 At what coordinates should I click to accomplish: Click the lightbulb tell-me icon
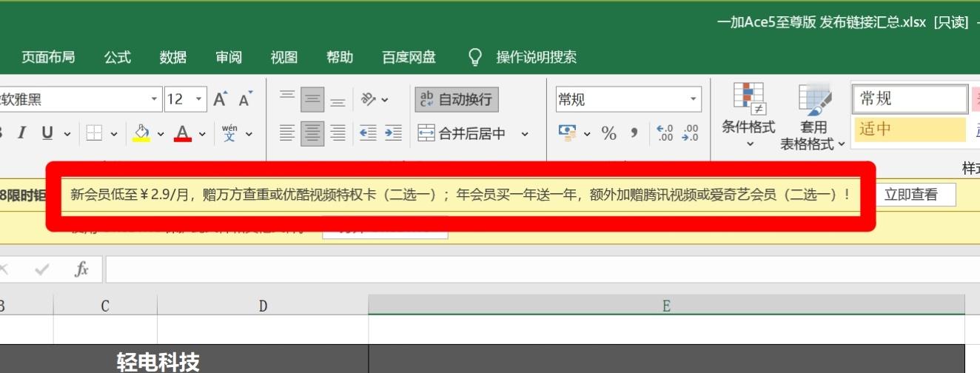coord(475,57)
